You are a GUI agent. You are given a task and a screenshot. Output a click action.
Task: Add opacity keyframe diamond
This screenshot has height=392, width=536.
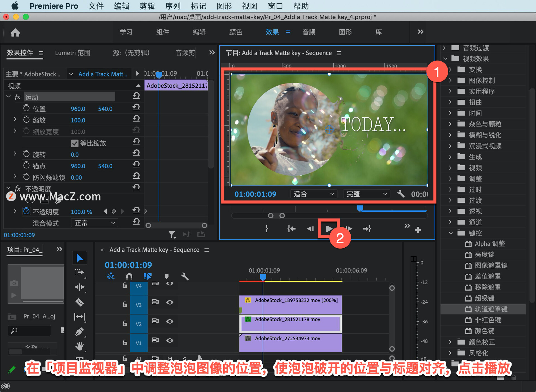point(114,211)
